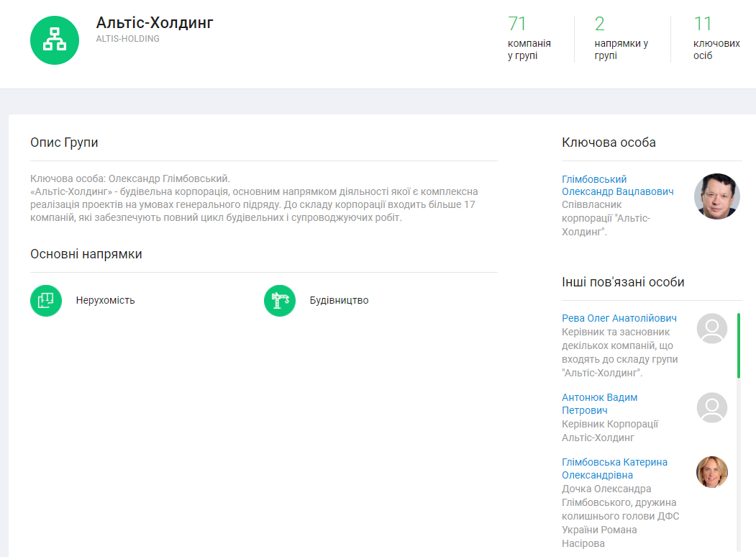
Task: Click the Опис Групи section heading
Action: (64, 142)
